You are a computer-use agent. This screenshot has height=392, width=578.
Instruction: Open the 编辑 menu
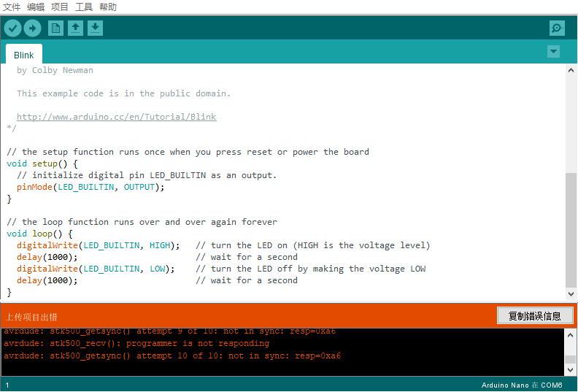tap(36, 7)
